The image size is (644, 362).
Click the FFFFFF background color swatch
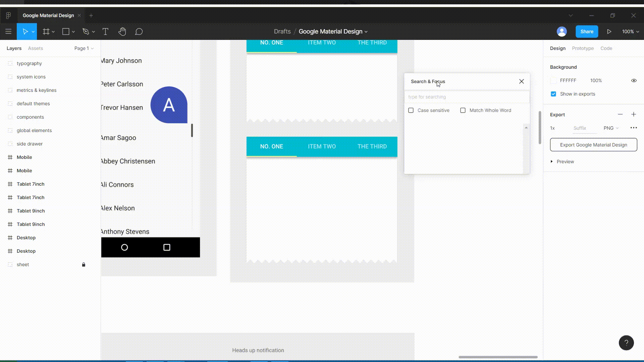pyautogui.click(x=553, y=80)
